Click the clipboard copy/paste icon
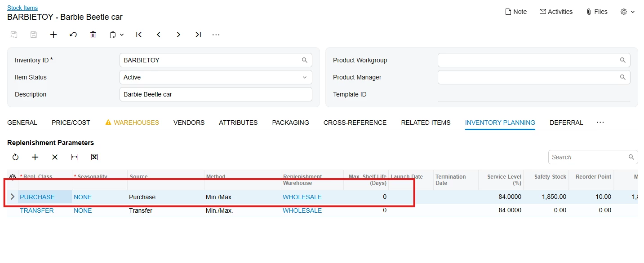644x263 pixels. click(113, 35)
